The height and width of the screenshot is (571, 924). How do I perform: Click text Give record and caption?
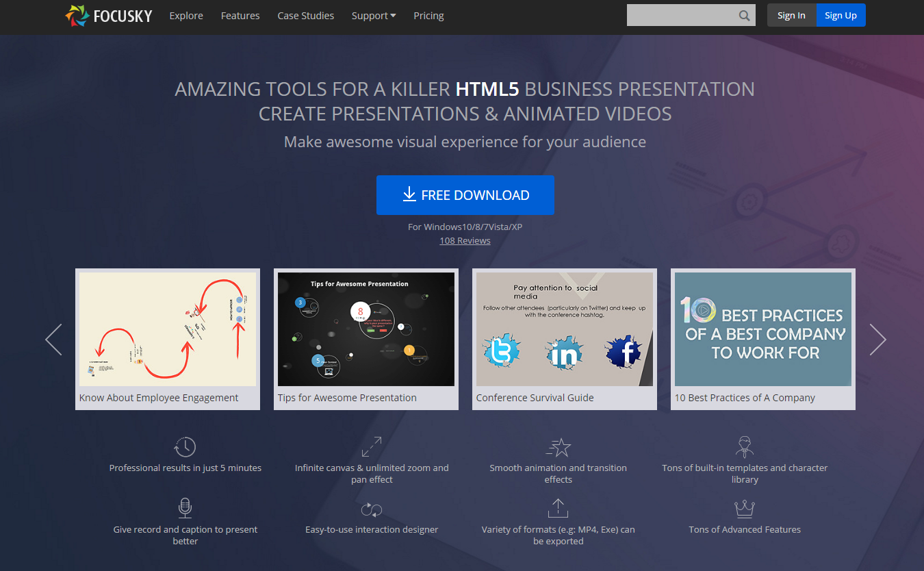tap(185, 535)
